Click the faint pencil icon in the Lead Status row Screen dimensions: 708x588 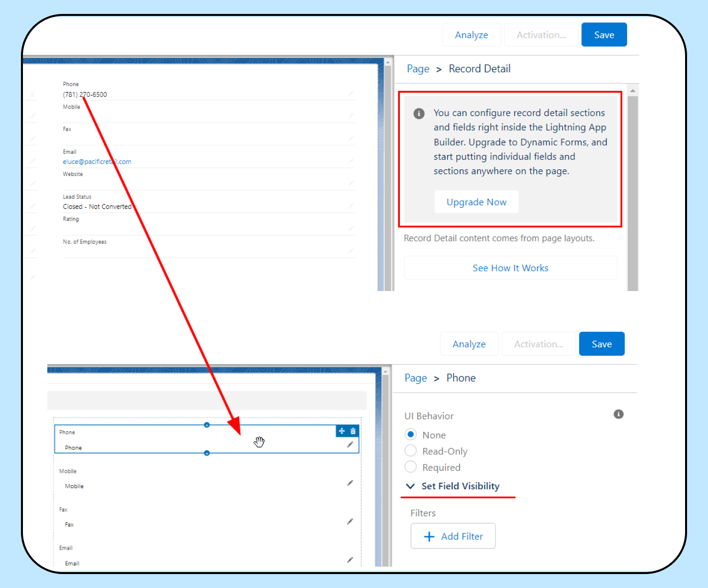pos(351,206)
